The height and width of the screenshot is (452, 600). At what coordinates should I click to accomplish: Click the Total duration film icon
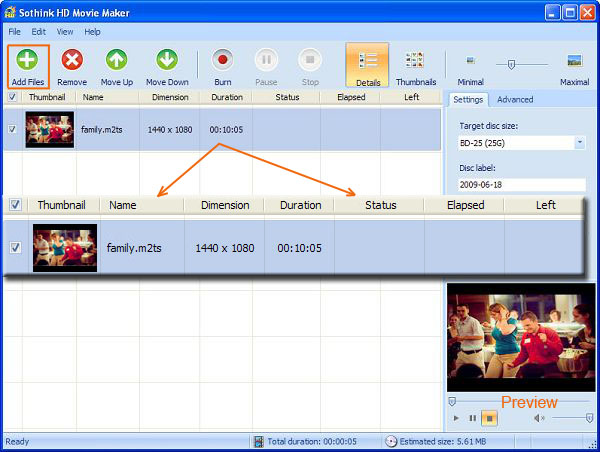click(259, 442)
